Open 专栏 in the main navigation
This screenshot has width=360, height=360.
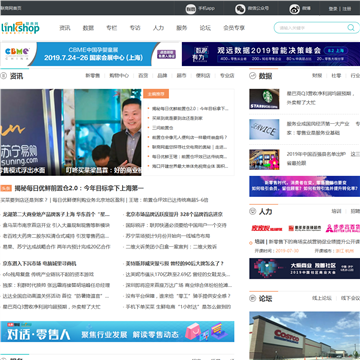click(112, 28)
